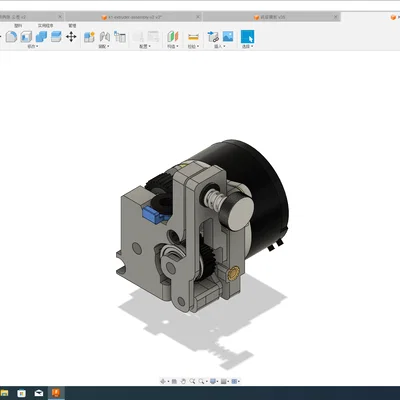Expand the 选择 (Select) dropdown
This screenshot has height=400, width=400.
tap(247, 46)
